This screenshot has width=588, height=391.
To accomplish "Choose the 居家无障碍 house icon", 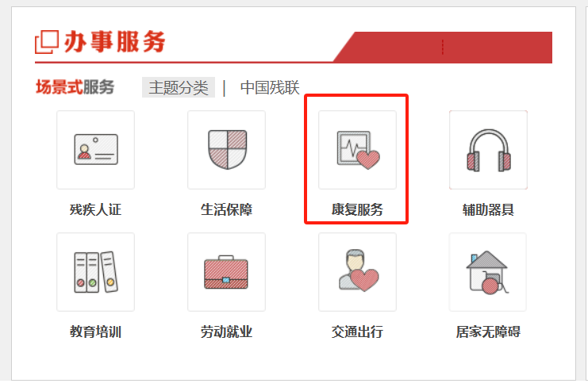I will pos(488,272).
